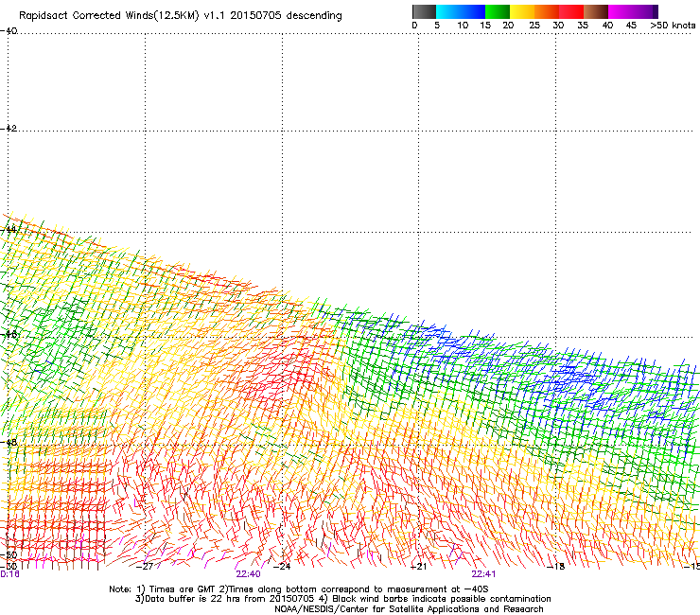This screenshot has width=700, height=615.
Task: Click the longitude label '-24'
Action: [281, 567]
